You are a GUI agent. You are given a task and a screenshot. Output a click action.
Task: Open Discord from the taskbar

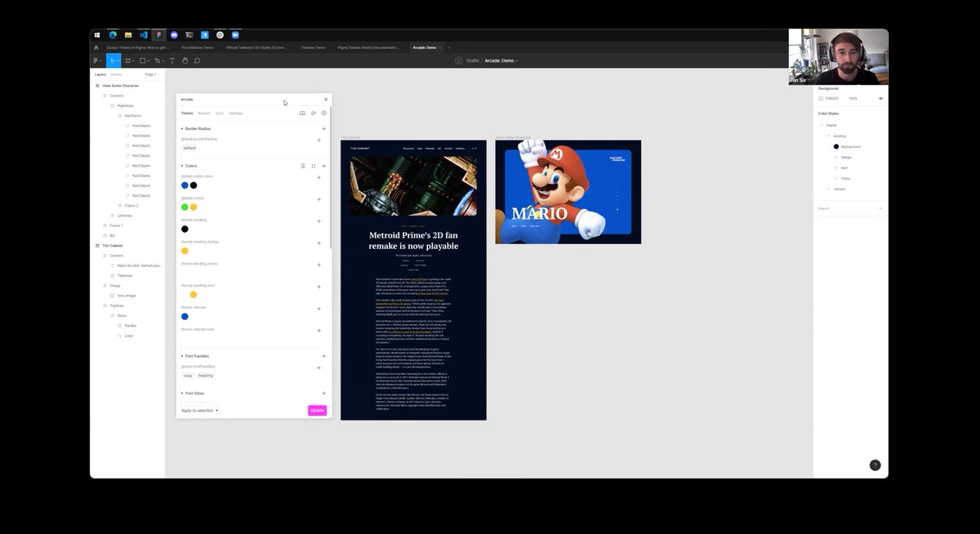(x=174, y=35)
